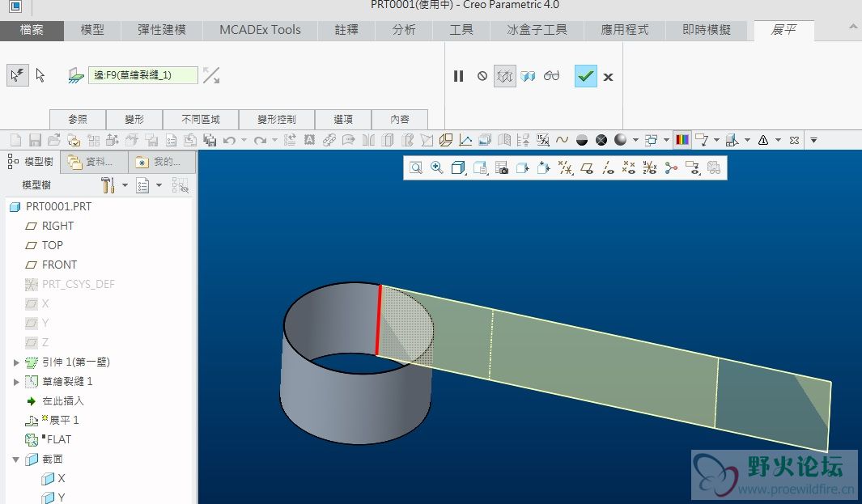The width and height of the screenshot is (862, 504).
Task: Click the save floppy disk icon
Action: [x=35, y=140]
